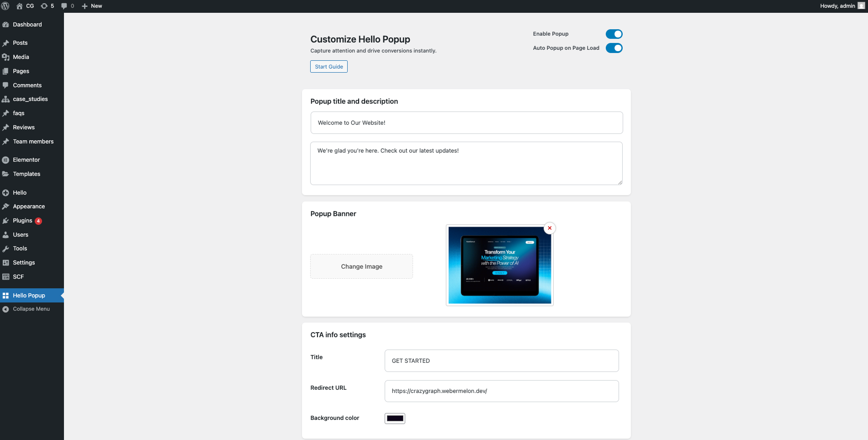Toggle the Enable Popup switch
Image resolution: width=868 pixels, height=440 pixels.
614,34
